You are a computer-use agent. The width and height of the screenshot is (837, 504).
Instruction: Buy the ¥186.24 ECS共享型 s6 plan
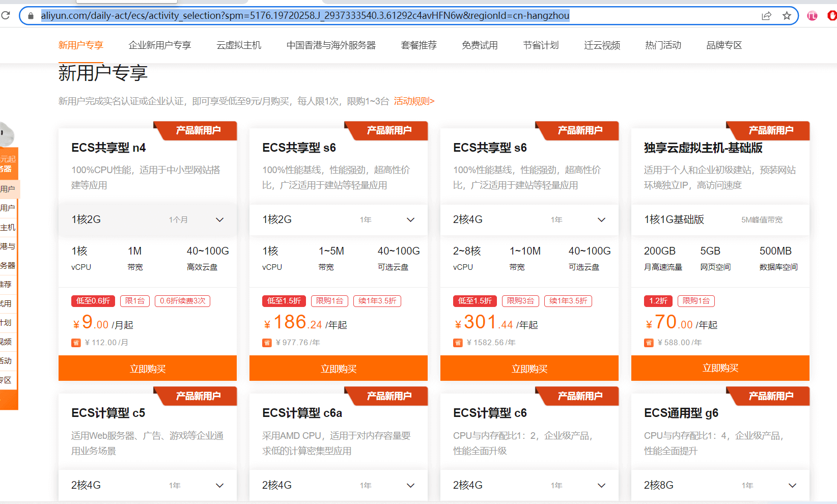339,368
